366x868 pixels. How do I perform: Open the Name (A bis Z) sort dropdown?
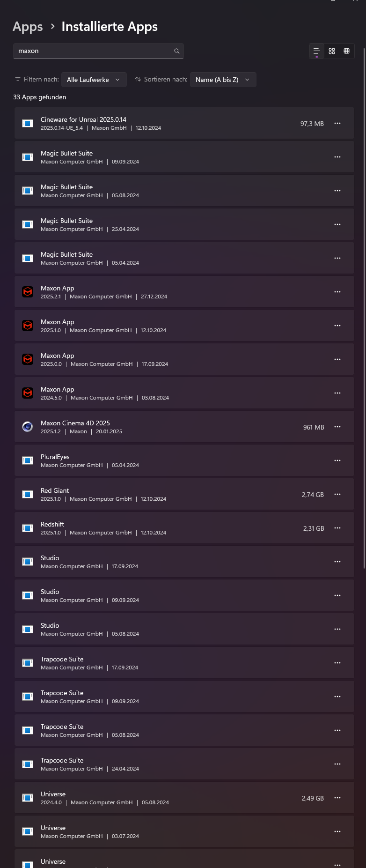223,80
